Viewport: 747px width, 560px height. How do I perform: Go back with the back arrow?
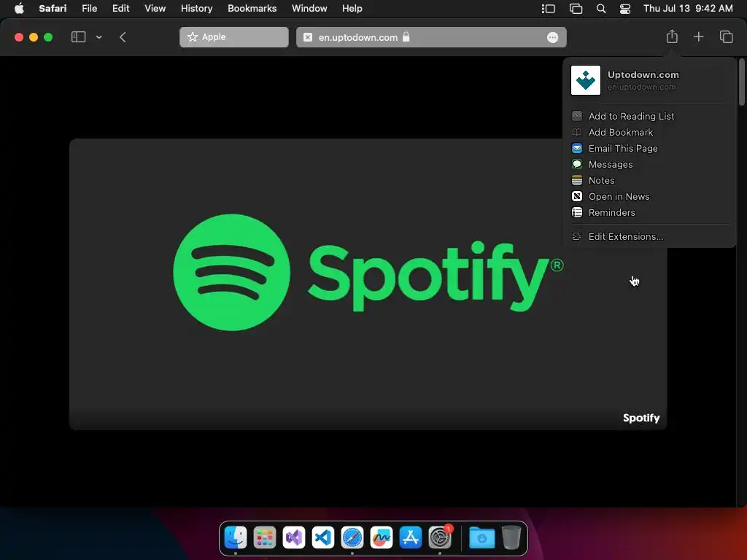click(x=123, y=37)
